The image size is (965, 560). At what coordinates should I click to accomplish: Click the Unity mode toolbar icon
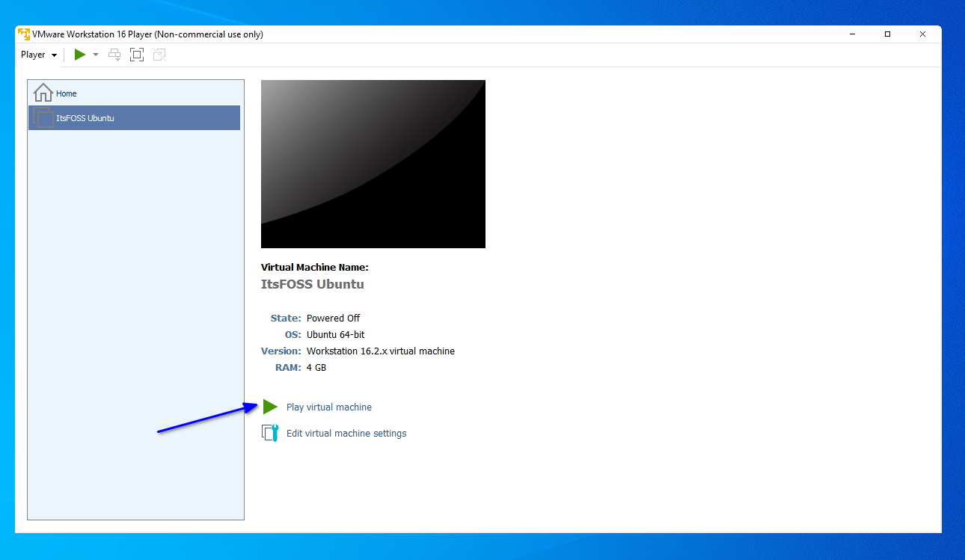pyautogui.click(x=159, y=55)
